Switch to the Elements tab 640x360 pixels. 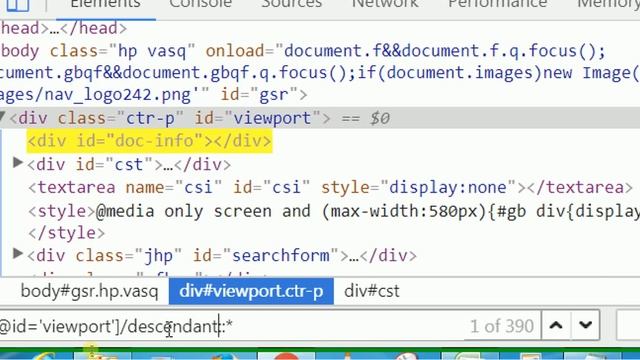pos(105,5)
